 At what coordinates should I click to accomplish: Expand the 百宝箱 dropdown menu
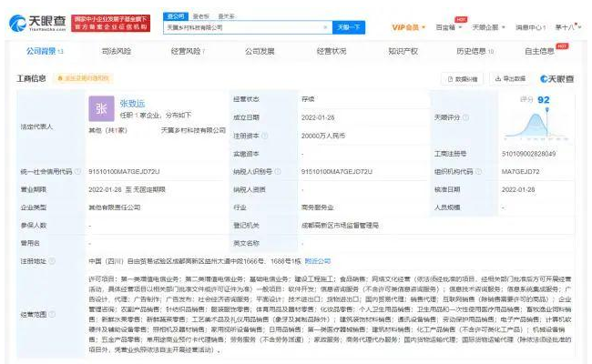(448, 27)
